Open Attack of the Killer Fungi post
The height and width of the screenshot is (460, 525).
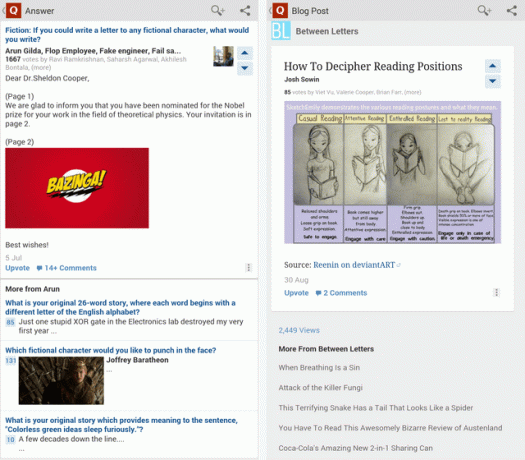coord(320,388)
